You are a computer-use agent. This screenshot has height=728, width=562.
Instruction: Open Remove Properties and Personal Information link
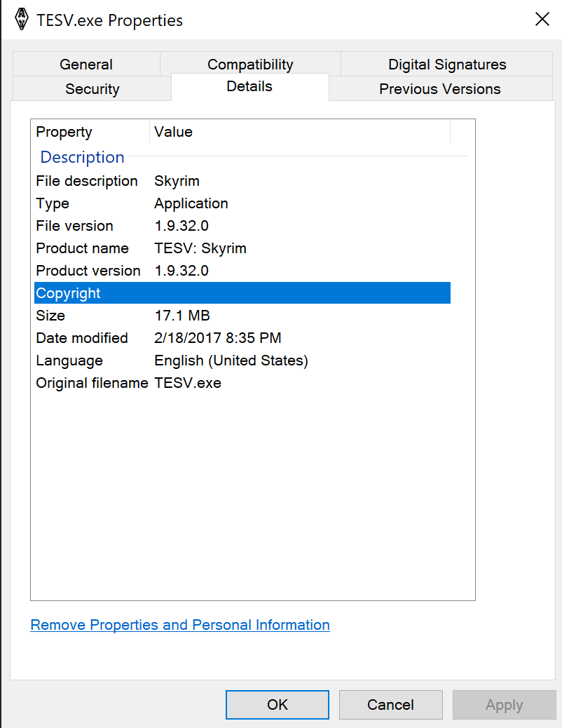point(180,625)
